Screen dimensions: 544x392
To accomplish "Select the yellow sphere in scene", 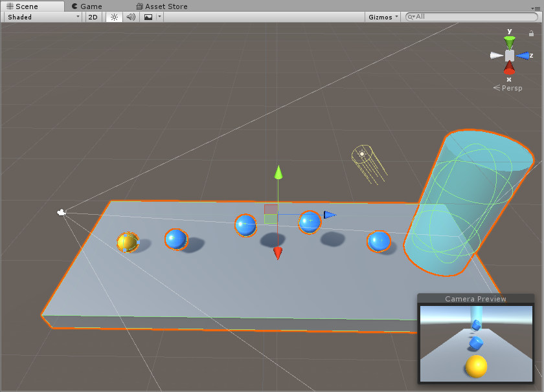I will coord(128,242).
